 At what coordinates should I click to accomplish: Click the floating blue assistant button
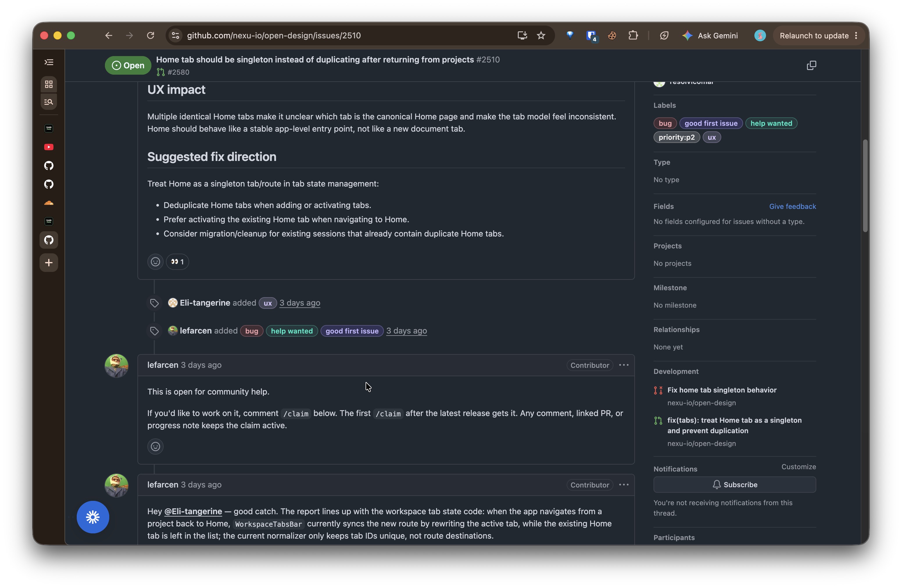point(93,517)
